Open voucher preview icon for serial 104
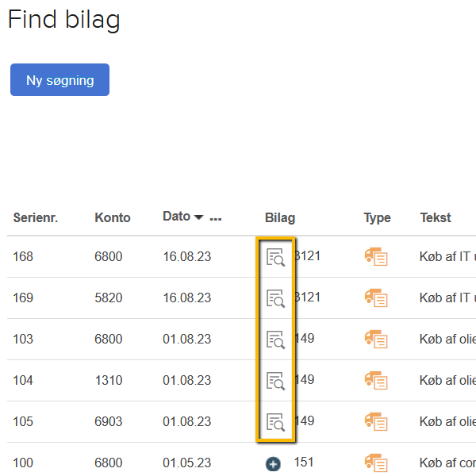 tap(275, 381)
